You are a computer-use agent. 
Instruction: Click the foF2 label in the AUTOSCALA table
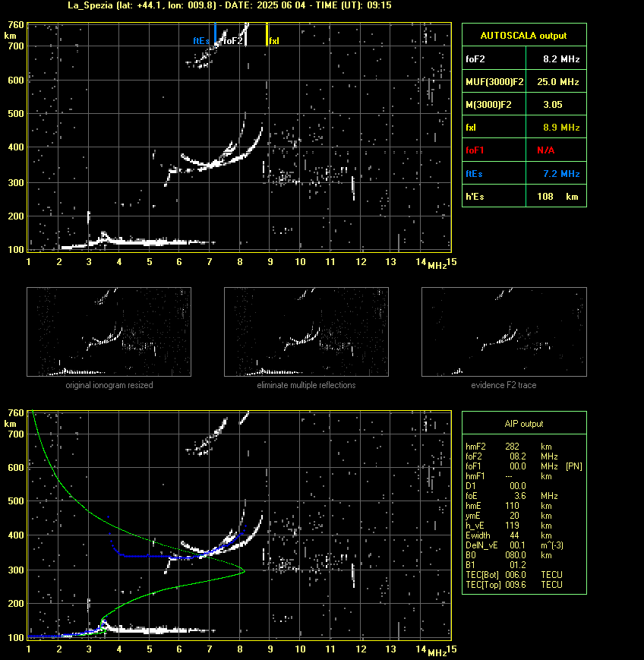(x=475, y=59)
